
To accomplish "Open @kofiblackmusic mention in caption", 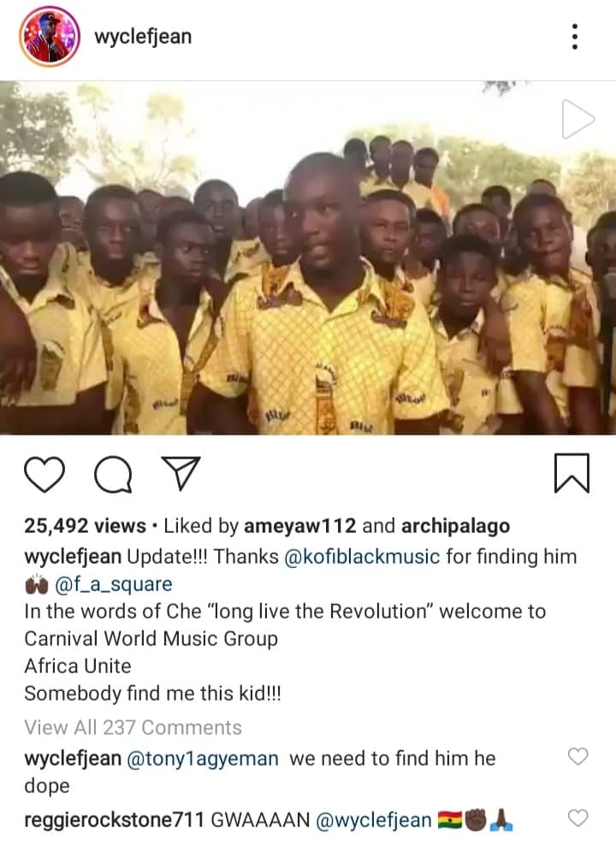I will [362, 557].
